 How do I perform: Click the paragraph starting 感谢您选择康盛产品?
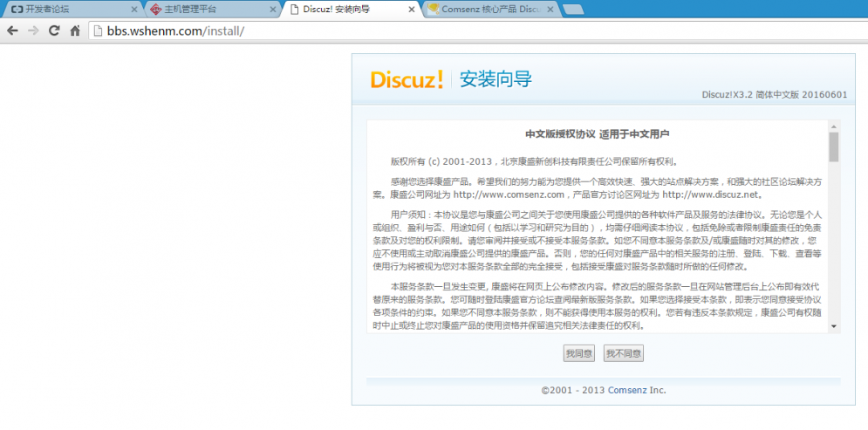(598, 188)
